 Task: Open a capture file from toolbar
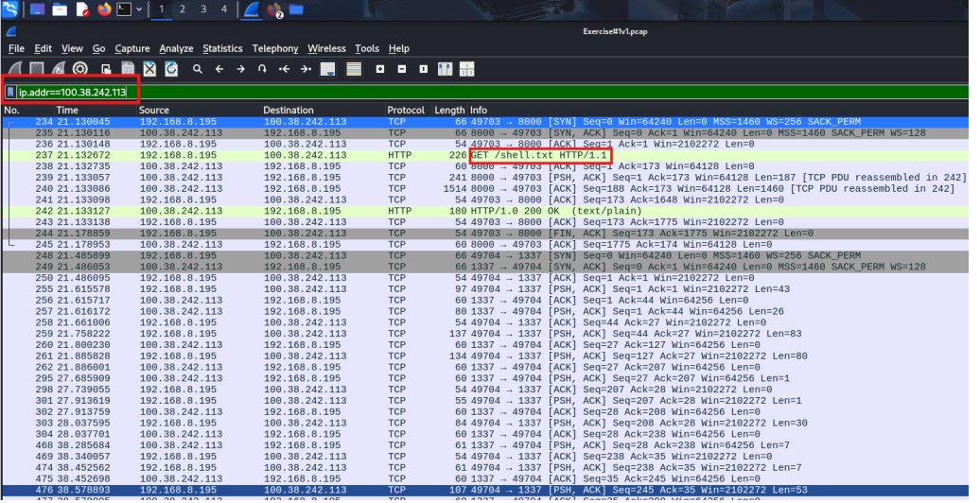click(x=106, y=69)
